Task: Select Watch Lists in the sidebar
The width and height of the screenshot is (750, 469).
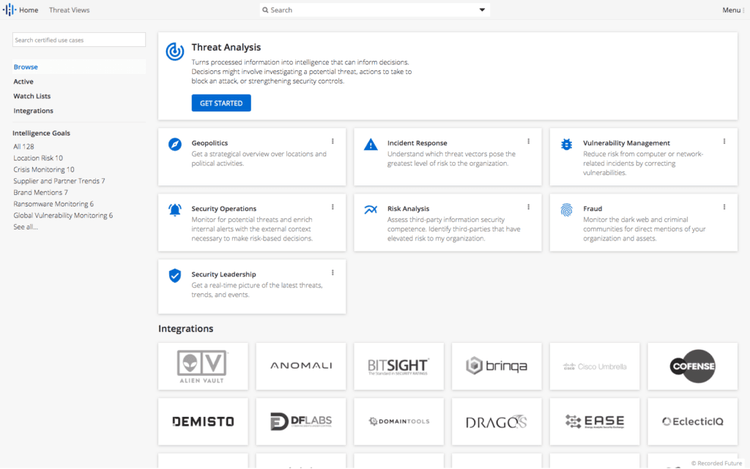Action: tap(32, 96)
